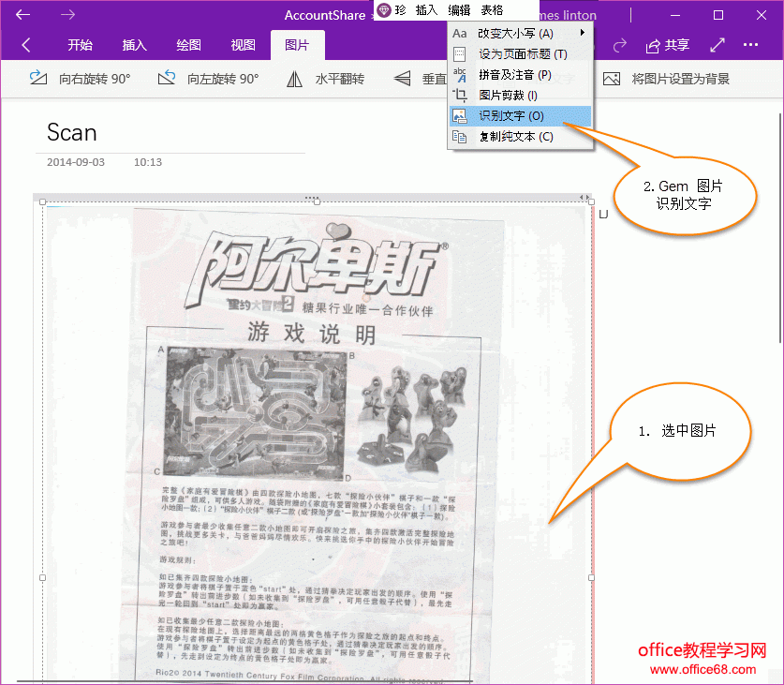Collapse navigation with the left chevron
Screen dimensions: 784x685
pos(25,45)
